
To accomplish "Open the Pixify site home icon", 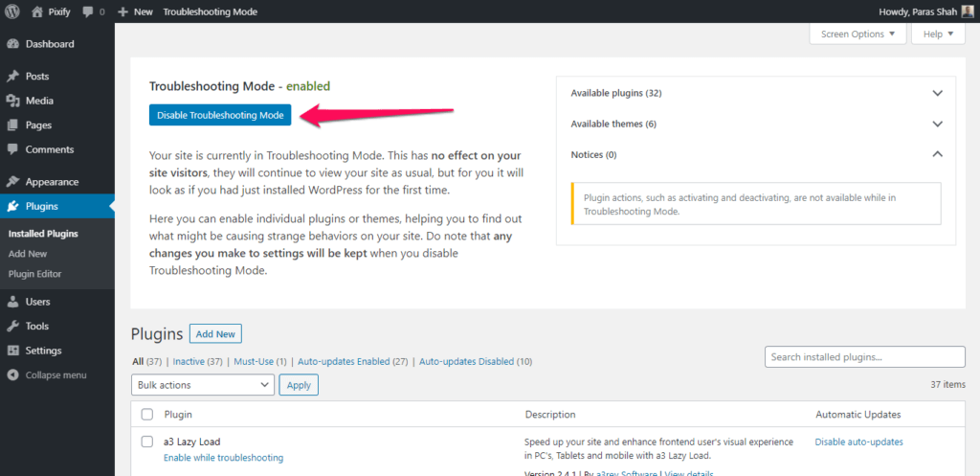I will [x=38, y=11].
